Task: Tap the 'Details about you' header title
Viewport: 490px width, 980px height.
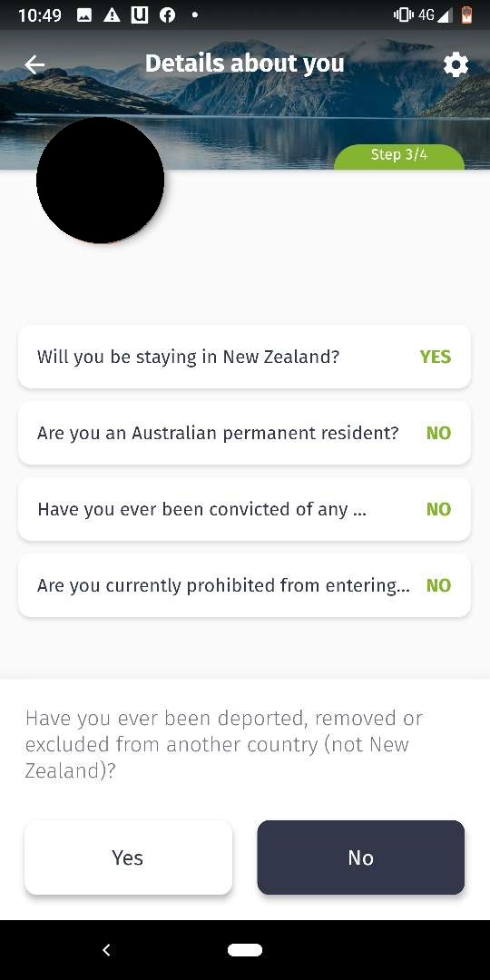Action: [244, 64]
